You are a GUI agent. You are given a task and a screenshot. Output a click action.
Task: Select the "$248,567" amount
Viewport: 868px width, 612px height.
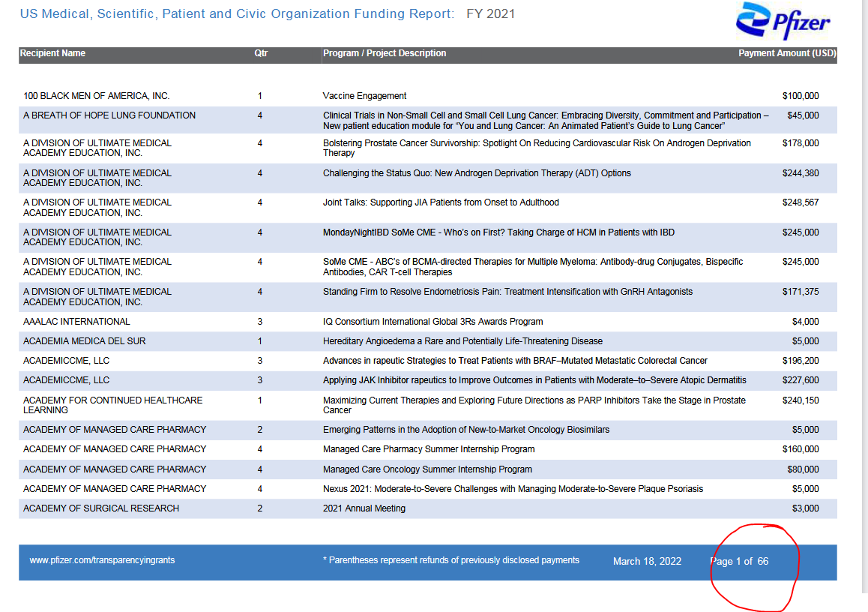(x=801, y=202)
